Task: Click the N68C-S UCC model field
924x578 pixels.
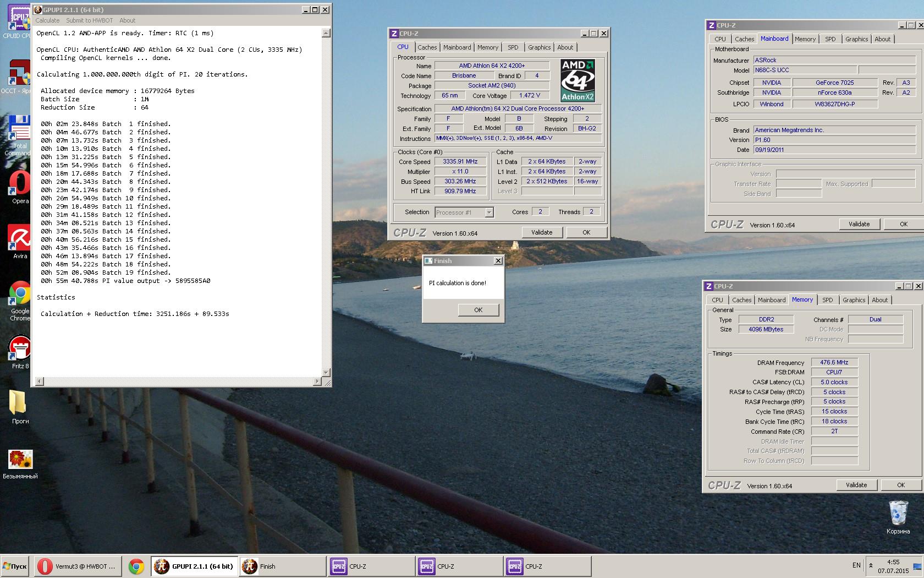Action: click(805, 70)
